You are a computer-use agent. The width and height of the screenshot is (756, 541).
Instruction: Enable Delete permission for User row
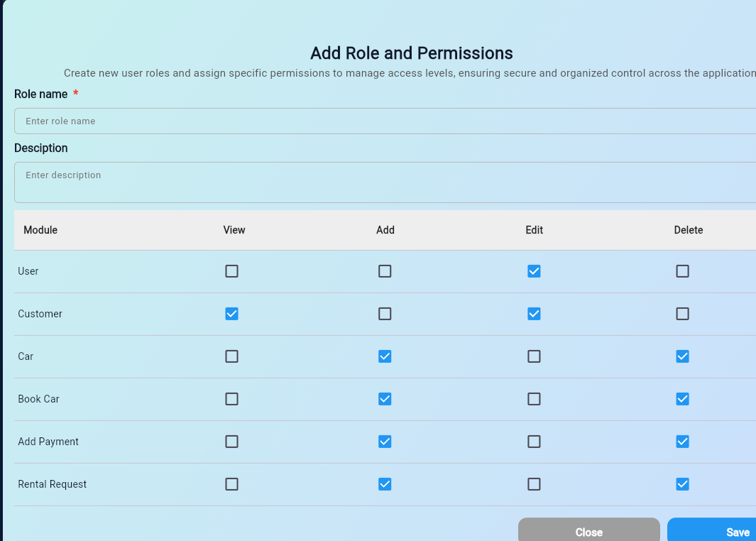(x=682, y=271)
